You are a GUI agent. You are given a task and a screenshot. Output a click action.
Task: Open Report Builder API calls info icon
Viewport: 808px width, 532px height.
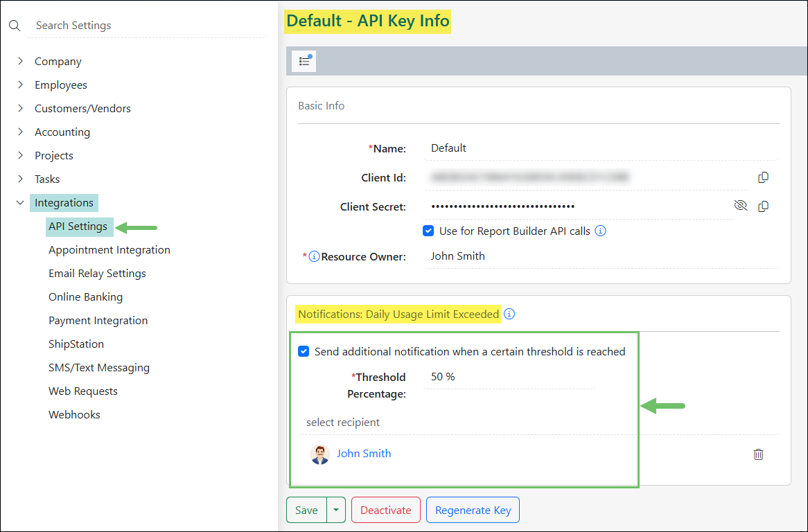tap(600, 231)
